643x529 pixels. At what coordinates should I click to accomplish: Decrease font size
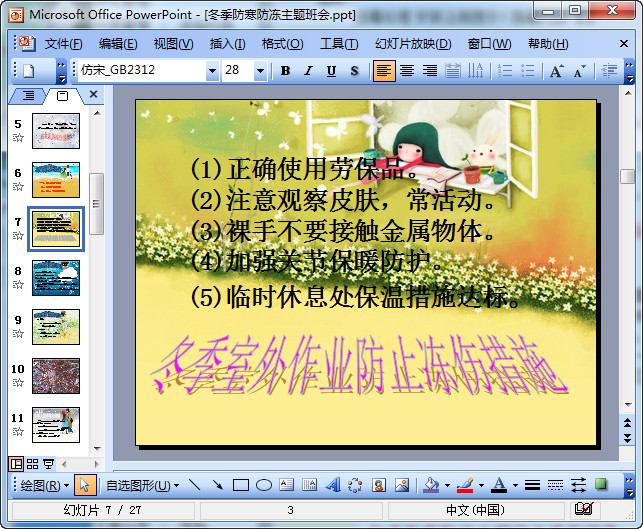coord(579,71)
